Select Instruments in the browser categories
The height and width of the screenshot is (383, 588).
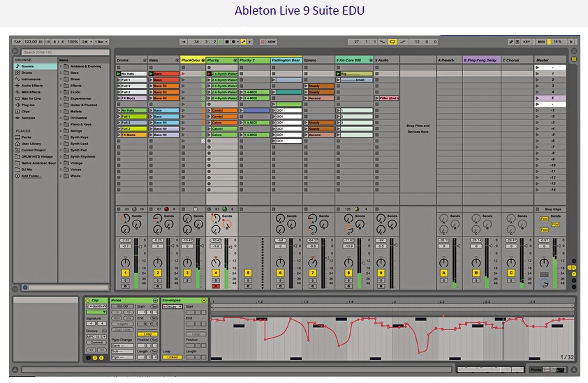pyautogui.click(x=36, y=79)
